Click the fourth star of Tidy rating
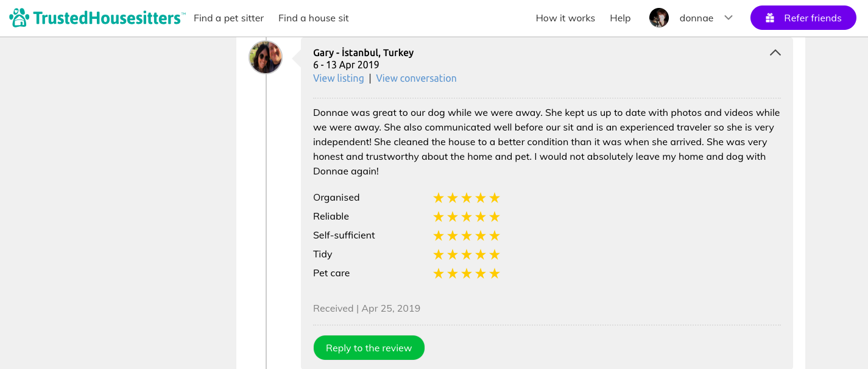 click(481, 254)
